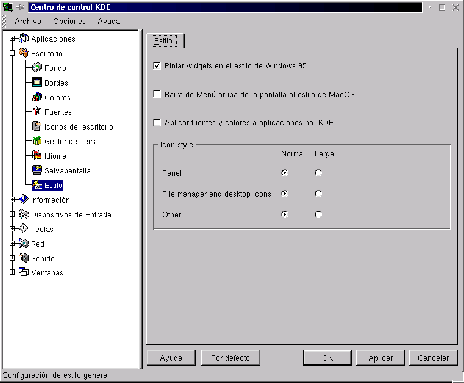Enable Barra de Menú estilo MacOS checkbox
Screen dimensions: 464x383
point(157,94)
